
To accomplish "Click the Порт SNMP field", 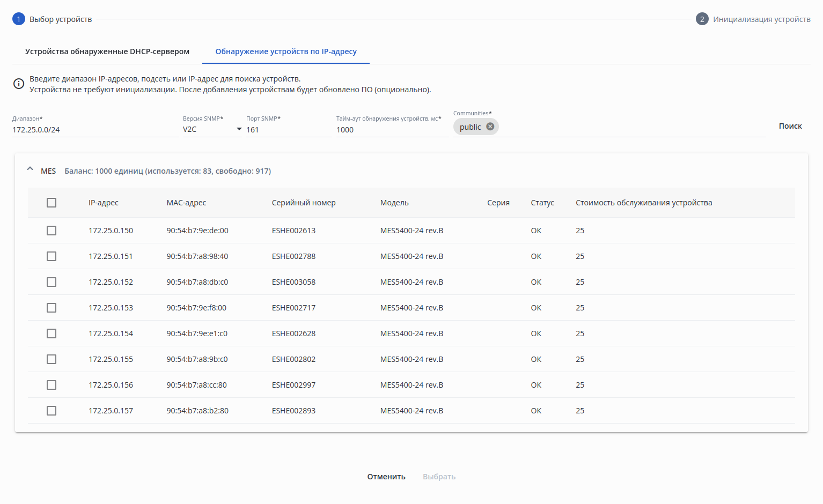I will tap(288, 130).
